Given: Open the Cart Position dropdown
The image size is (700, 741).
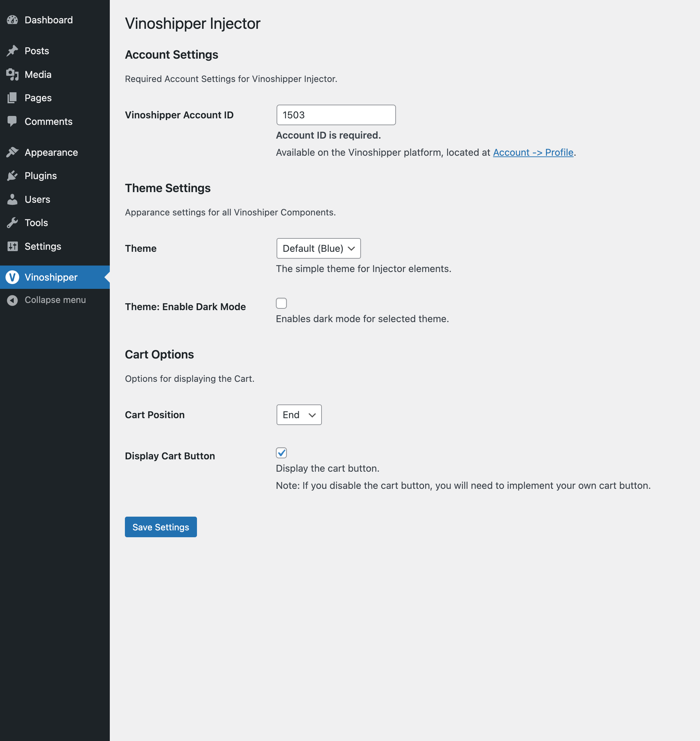Looking at the screenshot, I should tap(299, 415).
